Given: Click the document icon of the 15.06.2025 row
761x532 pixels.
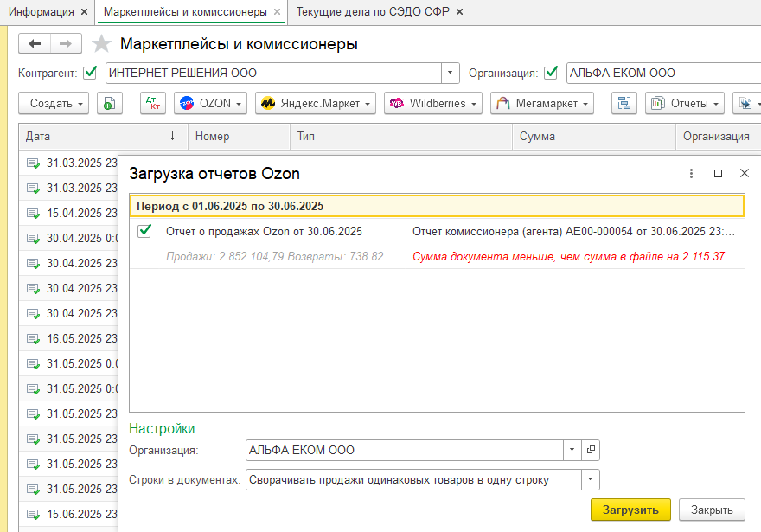Looking at the screenshot, I should point(33,514).
